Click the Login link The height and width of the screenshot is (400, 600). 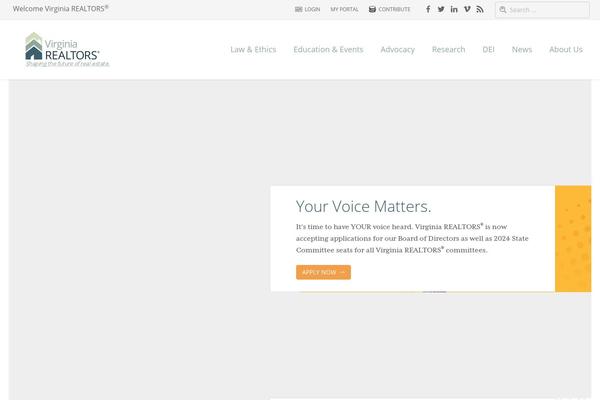[x=307, y=9]
